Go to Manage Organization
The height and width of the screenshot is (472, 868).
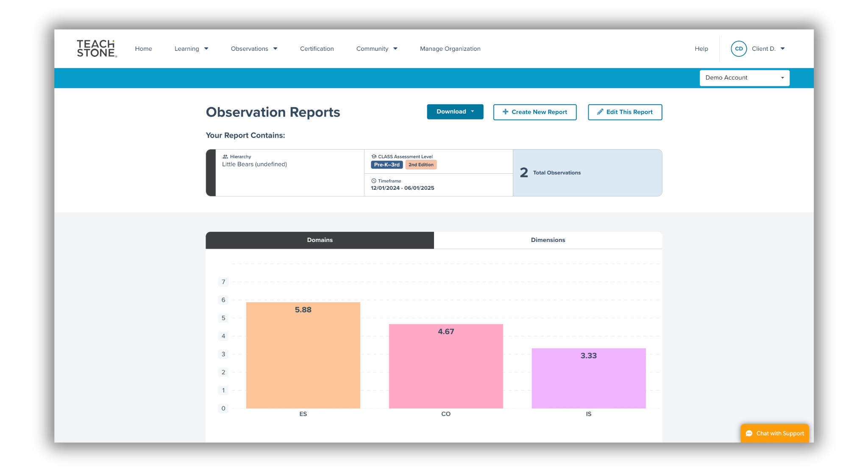tap(450, 49)
